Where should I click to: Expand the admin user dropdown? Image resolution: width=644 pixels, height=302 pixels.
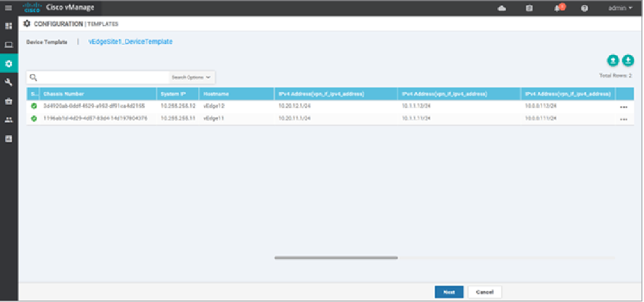[620, 8]
